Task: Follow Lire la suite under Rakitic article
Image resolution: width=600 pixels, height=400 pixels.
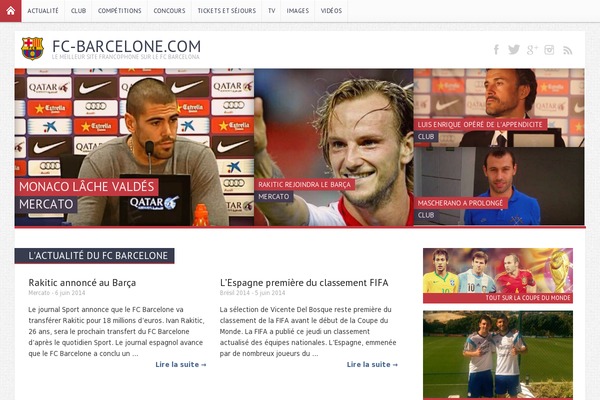Action: tap(181, 364)
